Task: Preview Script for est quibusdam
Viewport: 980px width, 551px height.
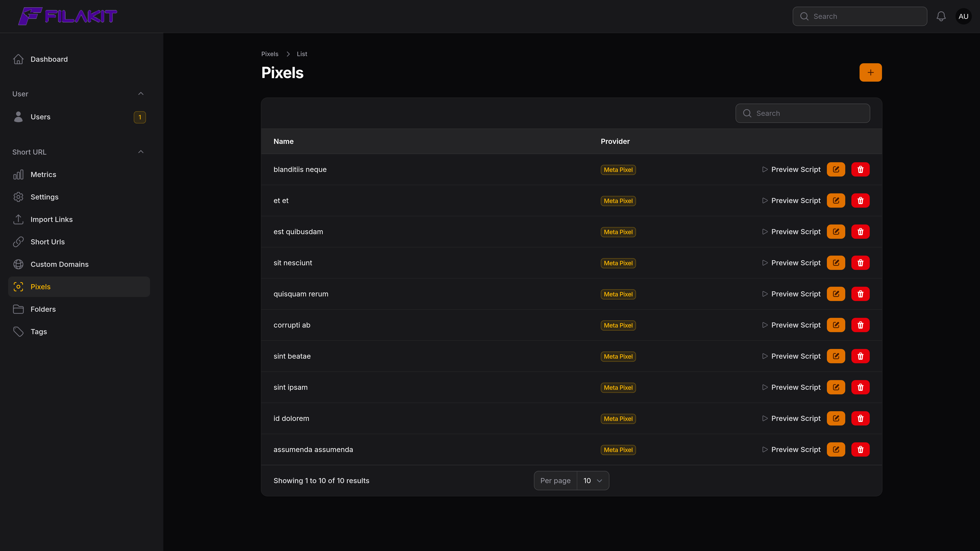Action: coord(791,232)
